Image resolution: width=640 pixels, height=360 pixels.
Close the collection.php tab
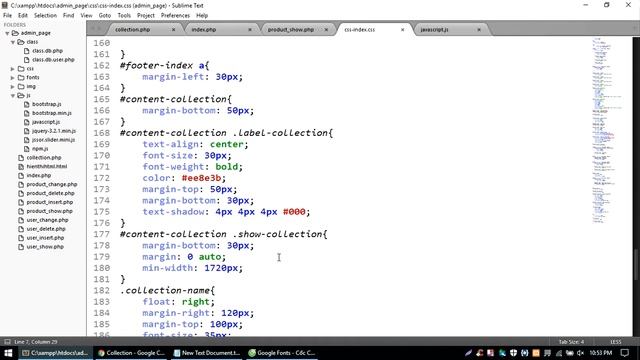(x=173, y=30)
